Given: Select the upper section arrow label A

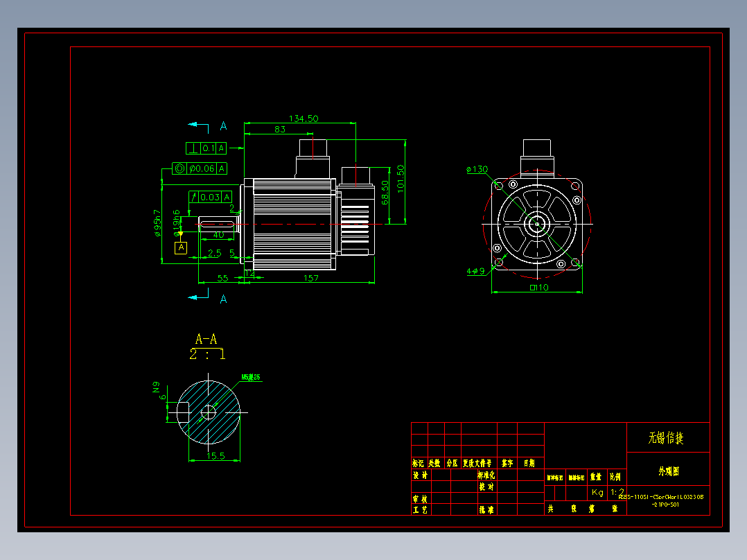Looking at the screenshot, I should pos(223,126).
